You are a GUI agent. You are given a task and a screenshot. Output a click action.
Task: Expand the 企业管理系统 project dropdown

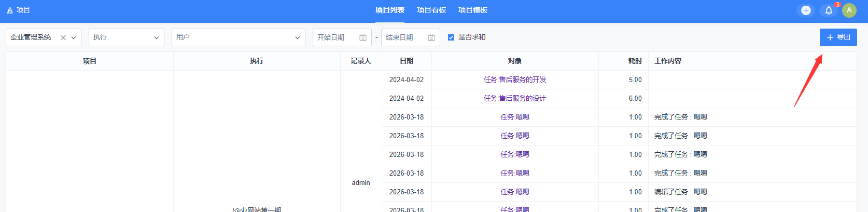74,37
